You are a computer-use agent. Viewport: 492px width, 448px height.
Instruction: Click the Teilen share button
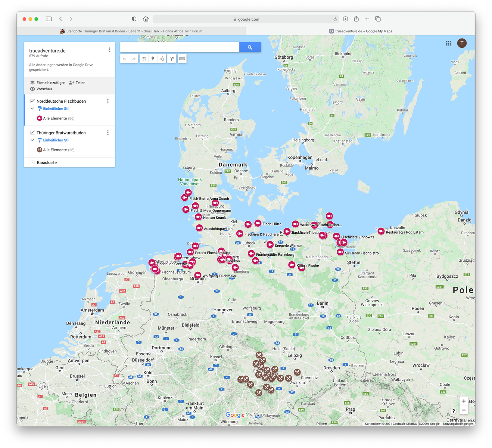coord(77,83)
